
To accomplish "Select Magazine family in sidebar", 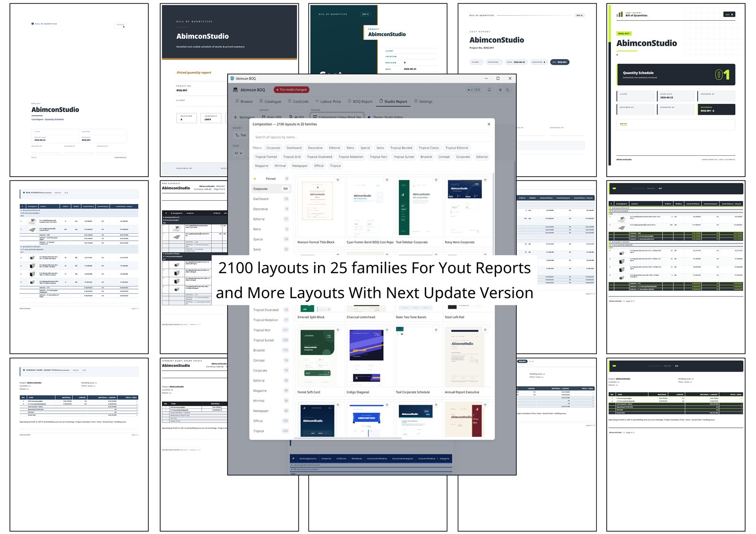I will (271, 391).
